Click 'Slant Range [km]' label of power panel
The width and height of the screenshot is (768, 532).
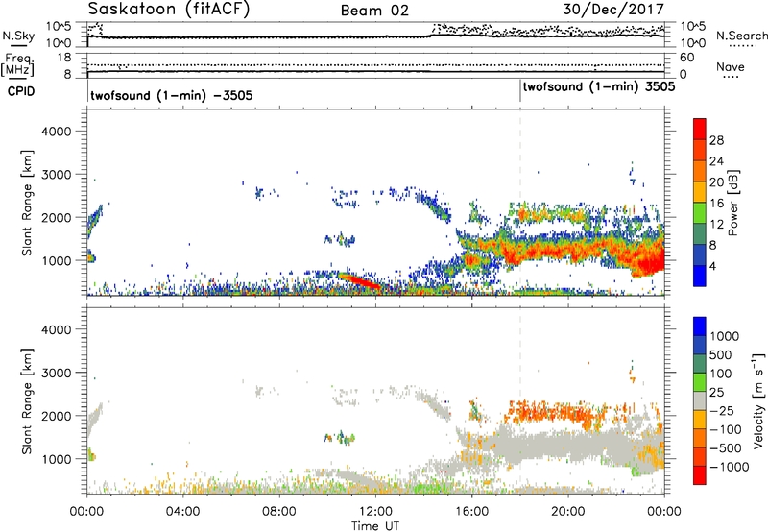point(27,203)
